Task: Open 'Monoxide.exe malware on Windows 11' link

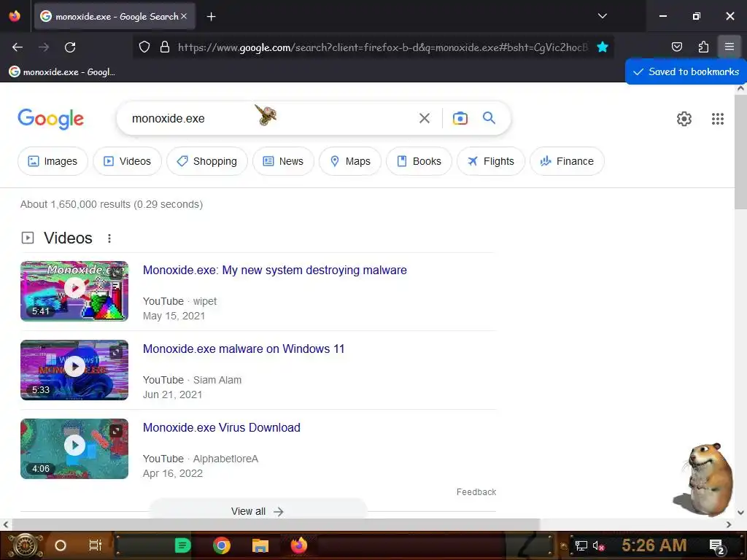Action: pyautogui.click(x=244, y=349)
